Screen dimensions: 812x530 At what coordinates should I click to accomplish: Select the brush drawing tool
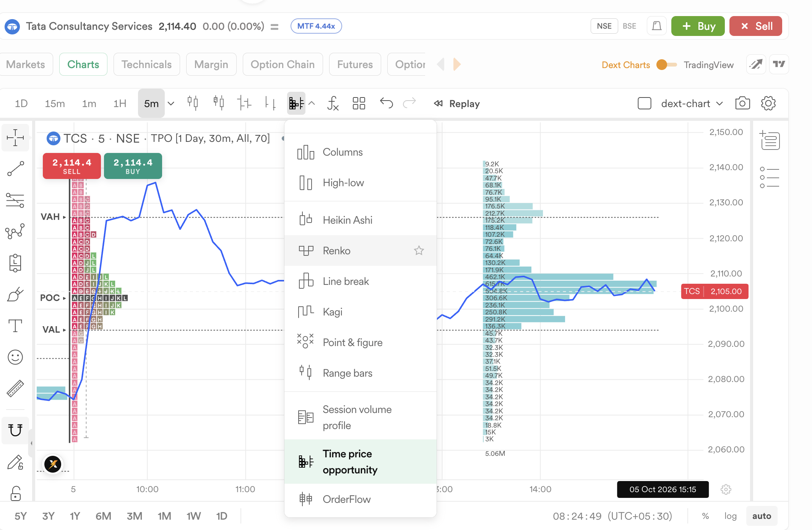(15, 294)
